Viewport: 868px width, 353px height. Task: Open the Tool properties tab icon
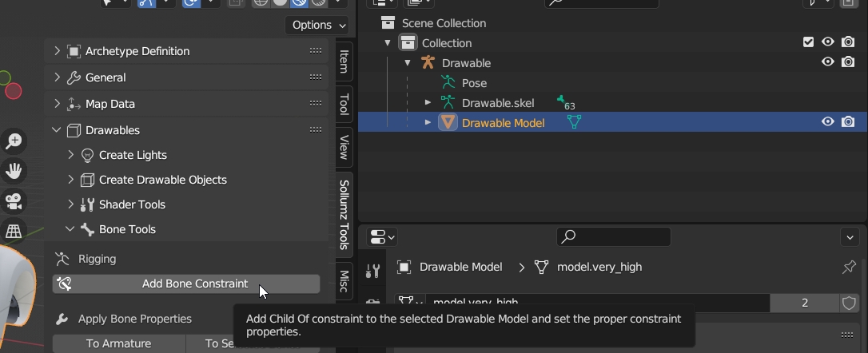click(372, 271)
